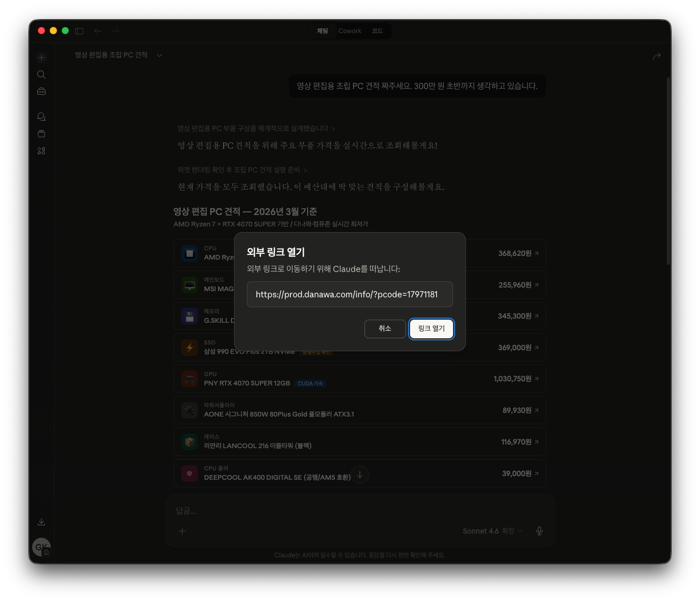Click the GPU card icon
The height and width of the screenshot is (602, 700).
pos(189,379)
